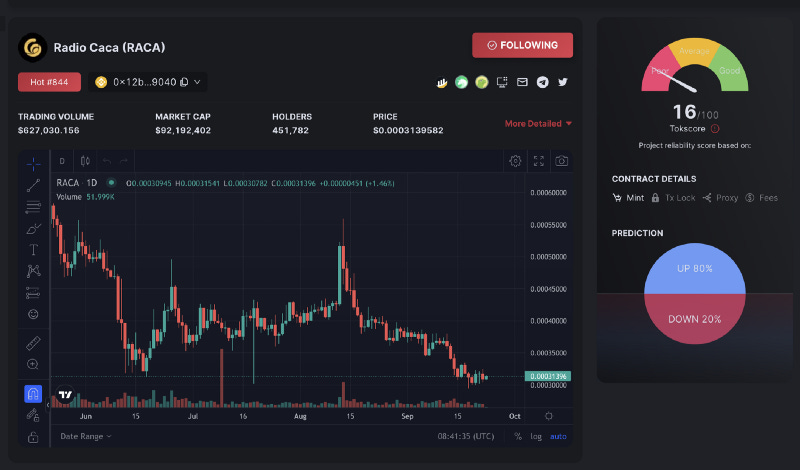This screenshot has height=470, width=800.
Task: Toggle lock all drawings padlock
Action: click(x=33, y=437)
